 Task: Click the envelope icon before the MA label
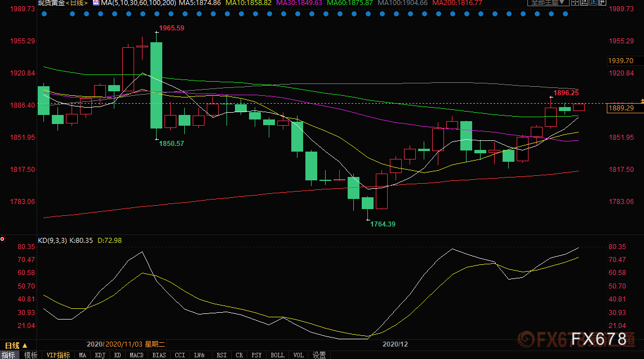[x=96, y=2]
